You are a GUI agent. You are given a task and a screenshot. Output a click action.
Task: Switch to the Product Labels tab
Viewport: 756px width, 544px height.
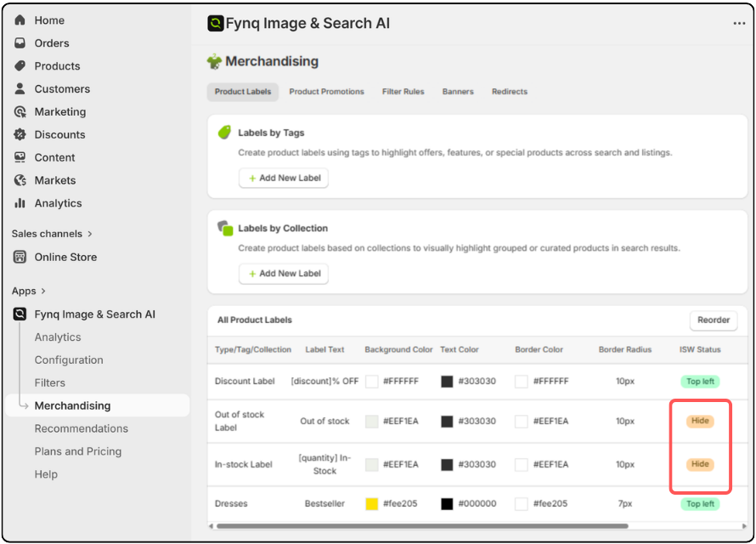coord(243,92)
